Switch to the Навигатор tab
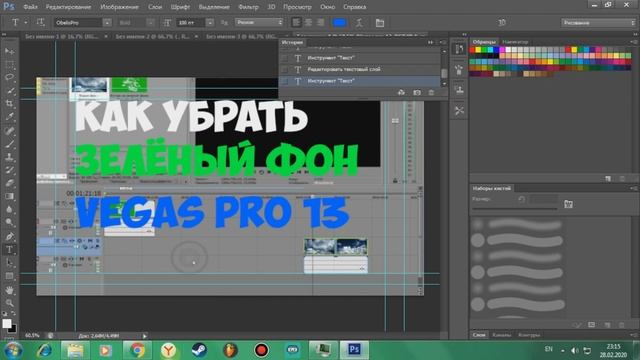 pos(515,42)
